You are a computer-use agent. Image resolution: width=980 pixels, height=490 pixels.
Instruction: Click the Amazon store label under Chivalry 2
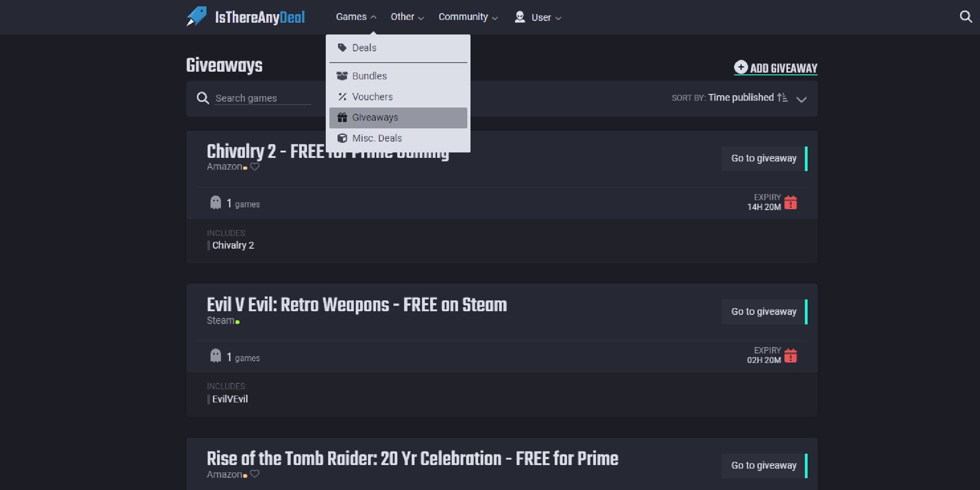[x=225, y=167]
